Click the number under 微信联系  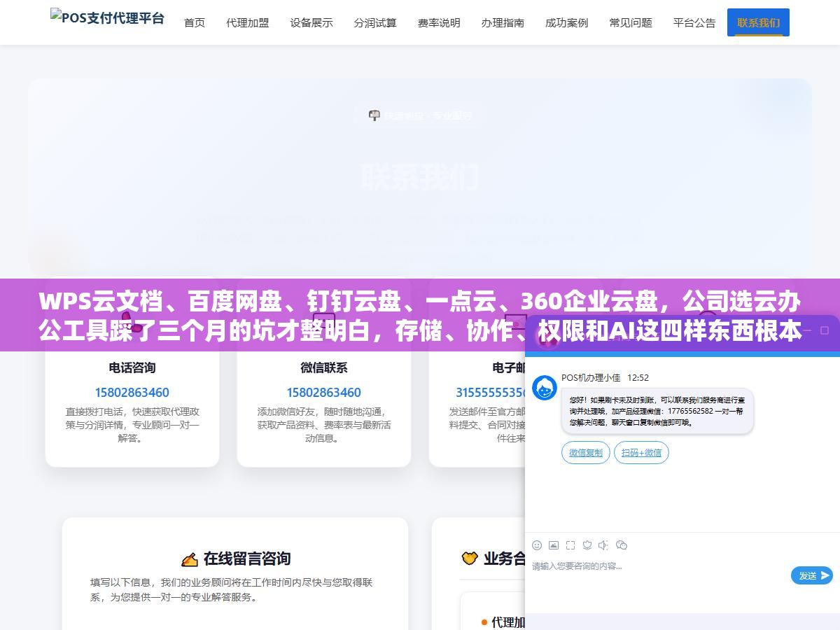pos(323,393)
